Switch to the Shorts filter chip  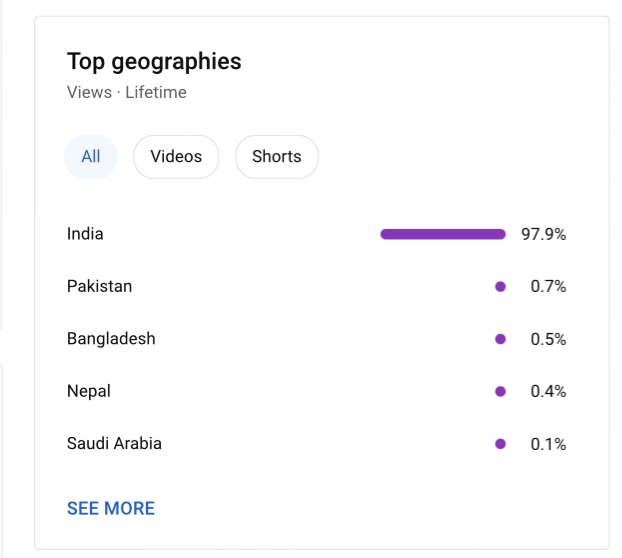click(277, 157)
